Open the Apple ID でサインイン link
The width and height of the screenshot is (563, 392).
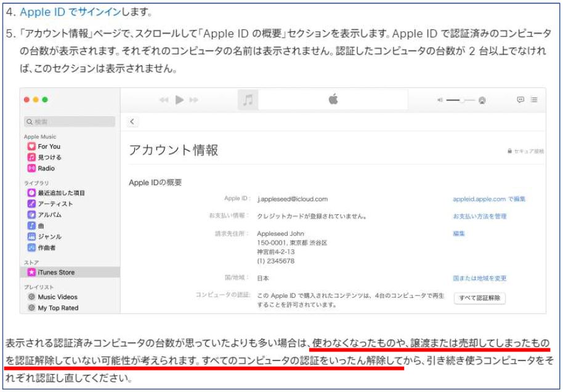click(x=70, y=12)
